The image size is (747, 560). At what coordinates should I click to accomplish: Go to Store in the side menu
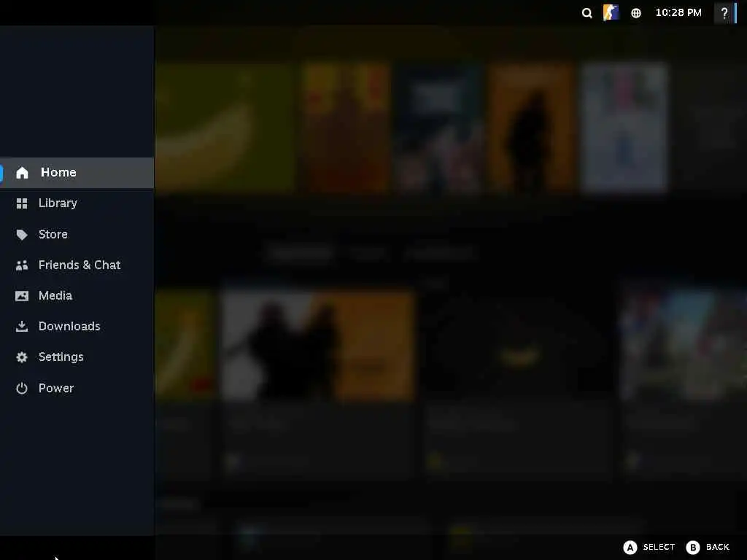pos(77,234)
